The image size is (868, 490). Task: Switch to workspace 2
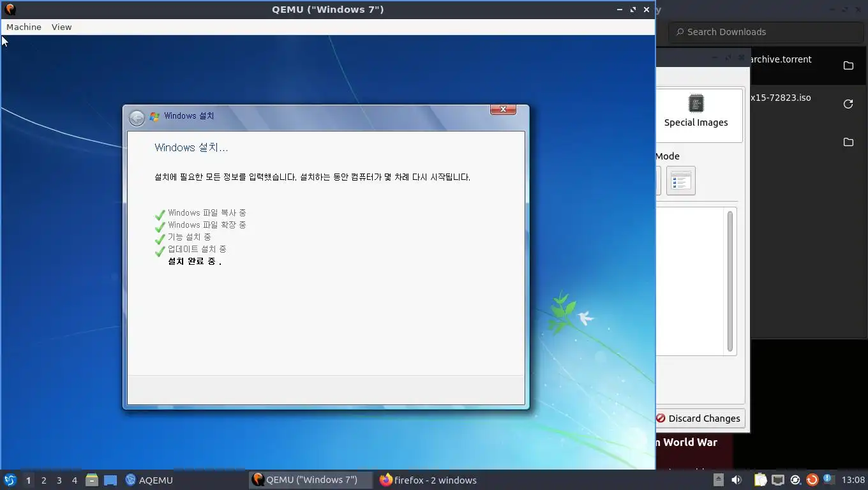(43, 480)
